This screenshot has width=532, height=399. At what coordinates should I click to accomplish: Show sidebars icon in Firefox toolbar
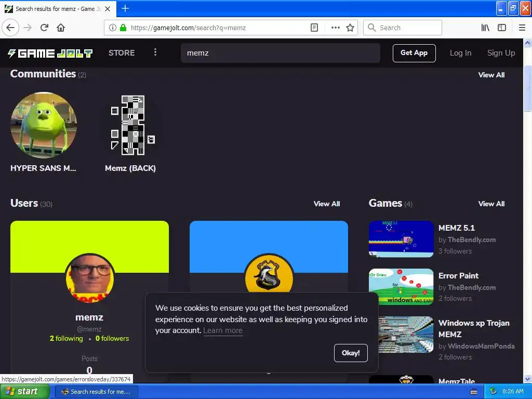pos(502,28)
